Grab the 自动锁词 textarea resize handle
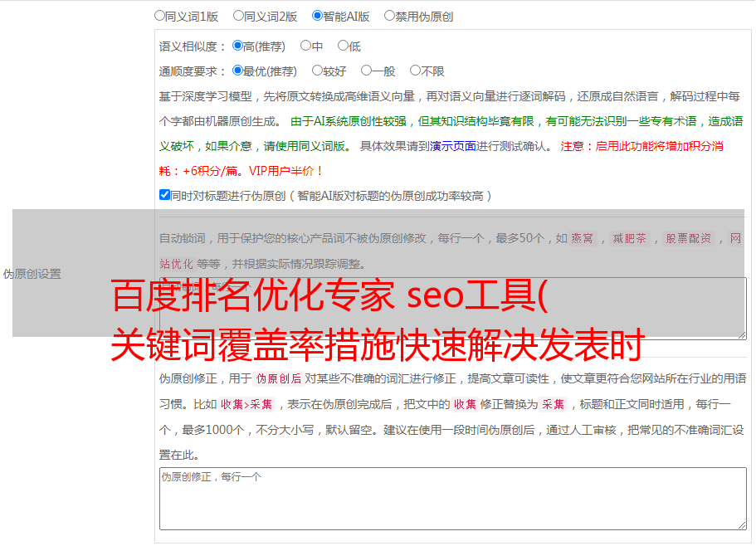 pyautogui.click(x=742, y=335)
